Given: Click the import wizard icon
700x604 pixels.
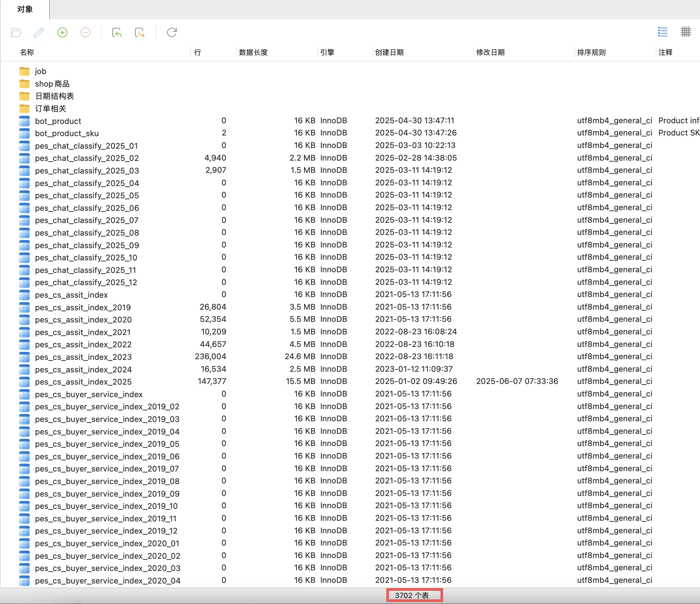Looking at the screenshot, I should point(117,32).
